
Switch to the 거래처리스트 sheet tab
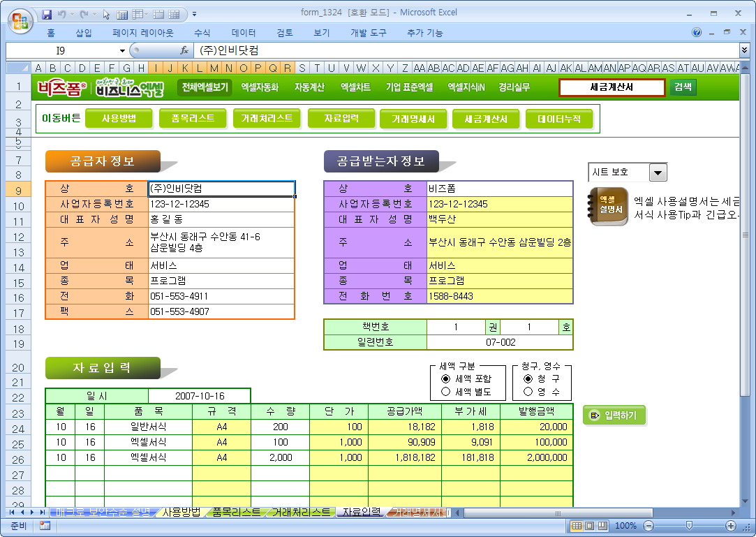pos(300,512)
